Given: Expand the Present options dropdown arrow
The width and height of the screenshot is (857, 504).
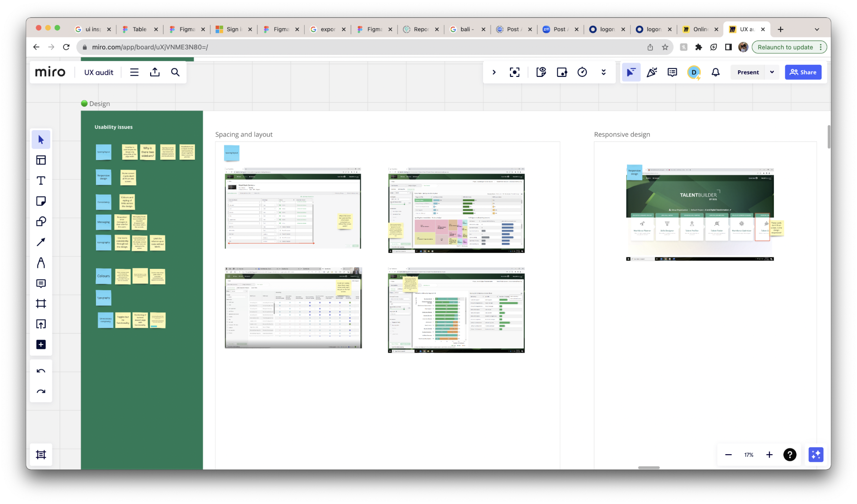Looking at the screenshot, I should click(772, 72).
